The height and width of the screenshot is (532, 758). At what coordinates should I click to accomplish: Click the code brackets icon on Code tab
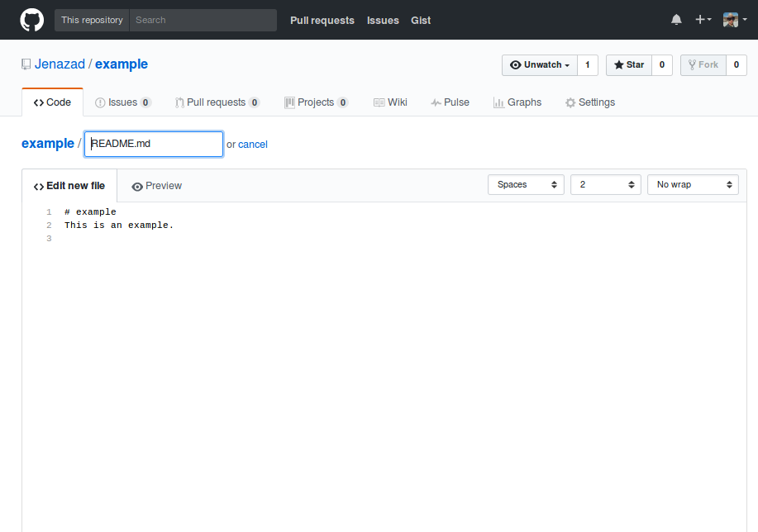[39, 103]
